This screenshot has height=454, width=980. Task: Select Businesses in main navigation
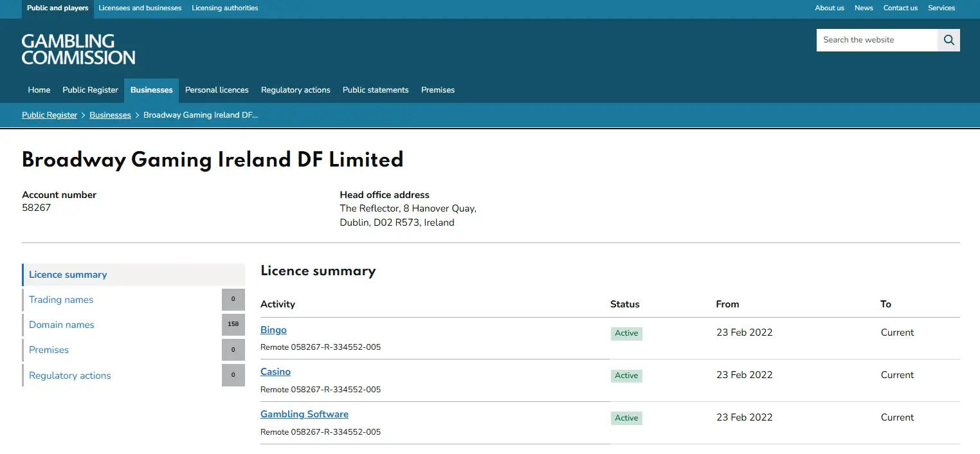coord(152,90)
